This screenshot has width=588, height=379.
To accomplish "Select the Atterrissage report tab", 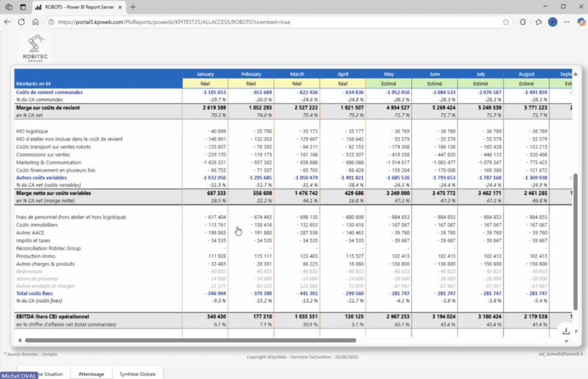I will (91, 374).
